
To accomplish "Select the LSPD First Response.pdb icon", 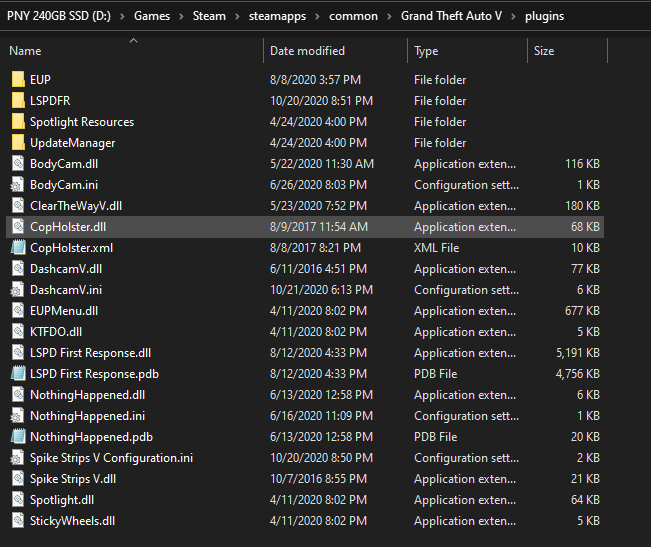I will [18, 374].
